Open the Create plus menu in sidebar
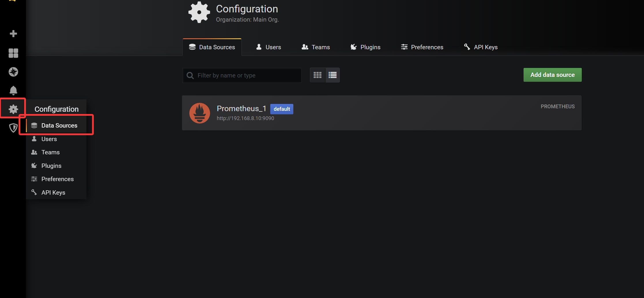This screenshot has width=644, height=298. 13,34
